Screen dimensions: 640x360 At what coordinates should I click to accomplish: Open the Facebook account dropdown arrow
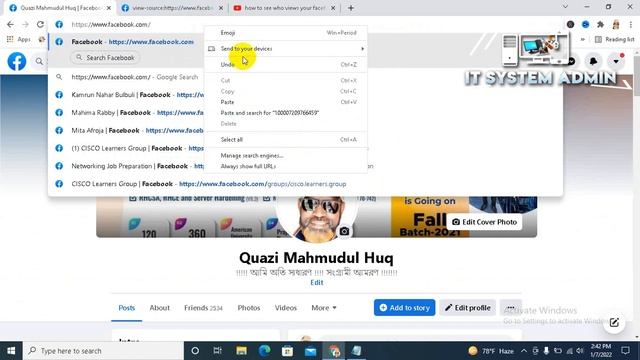(616, 61)
